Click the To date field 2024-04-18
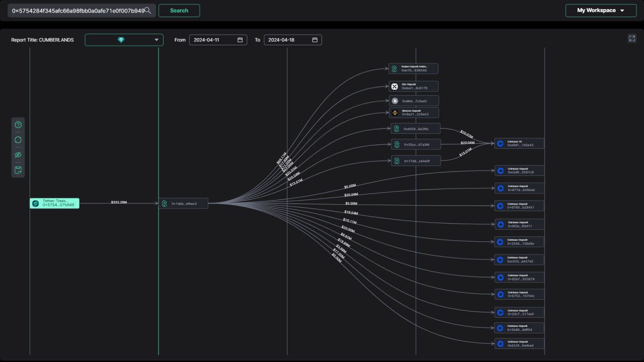Screen dimensions: 644x362 point(293,40)
